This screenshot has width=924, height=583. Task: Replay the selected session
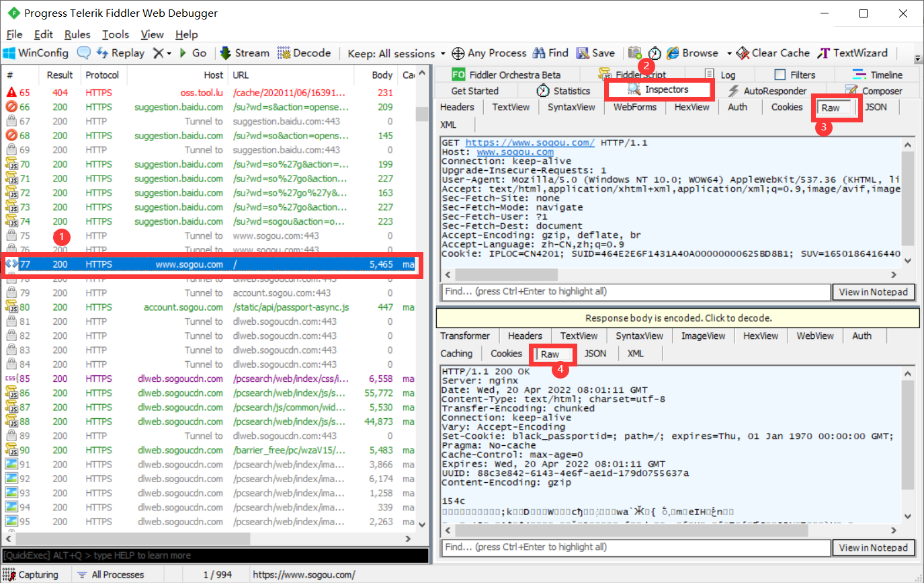click(x=120, y=53)
